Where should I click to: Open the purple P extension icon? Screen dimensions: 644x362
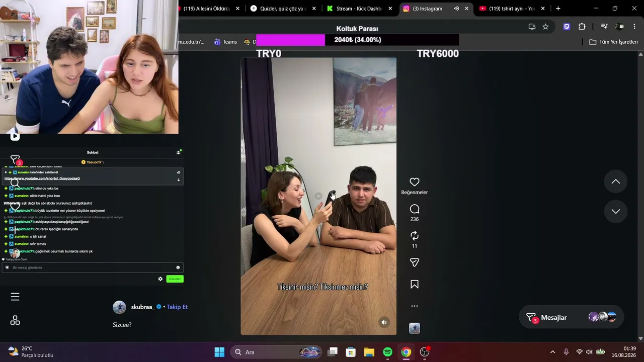click(567, 27)
